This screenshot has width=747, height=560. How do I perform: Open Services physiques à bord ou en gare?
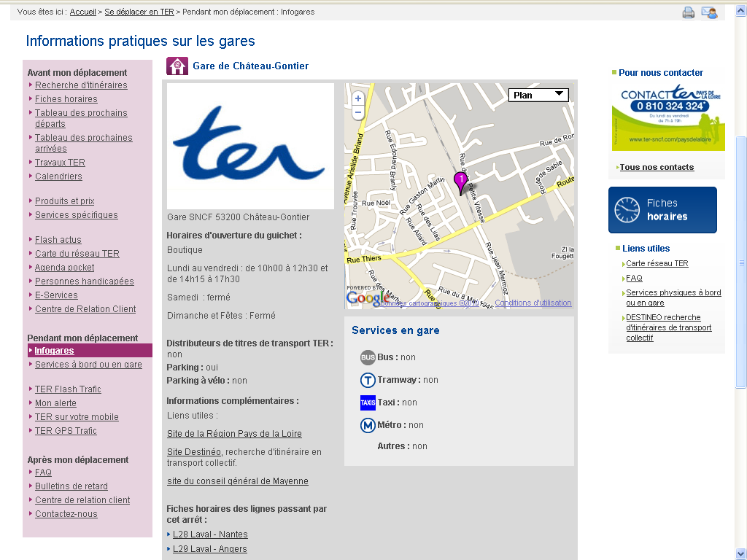[x=673, y=297]
